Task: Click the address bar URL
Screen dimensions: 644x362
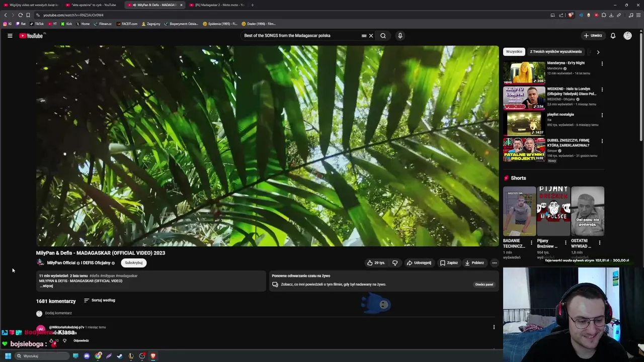Action: (x=73, y=15)
